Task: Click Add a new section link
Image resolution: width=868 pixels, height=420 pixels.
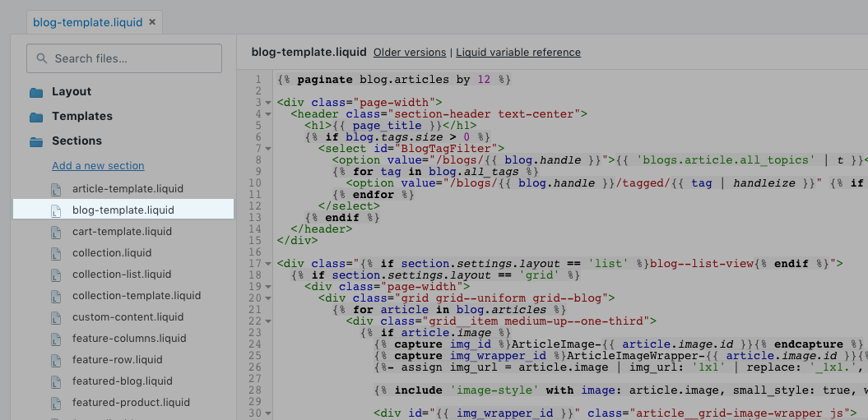Action: coord(98,165)
